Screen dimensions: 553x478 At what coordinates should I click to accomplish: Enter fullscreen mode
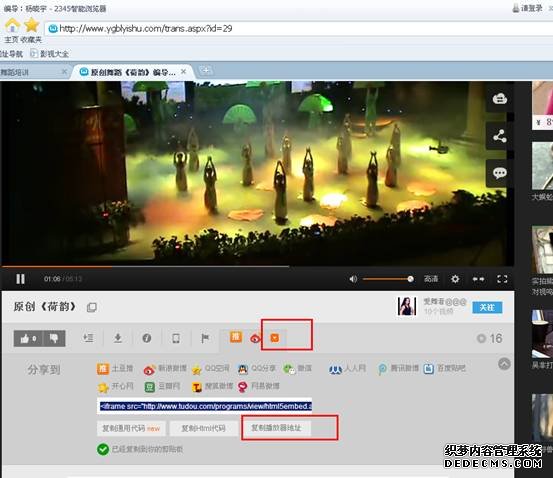(502, 279)
